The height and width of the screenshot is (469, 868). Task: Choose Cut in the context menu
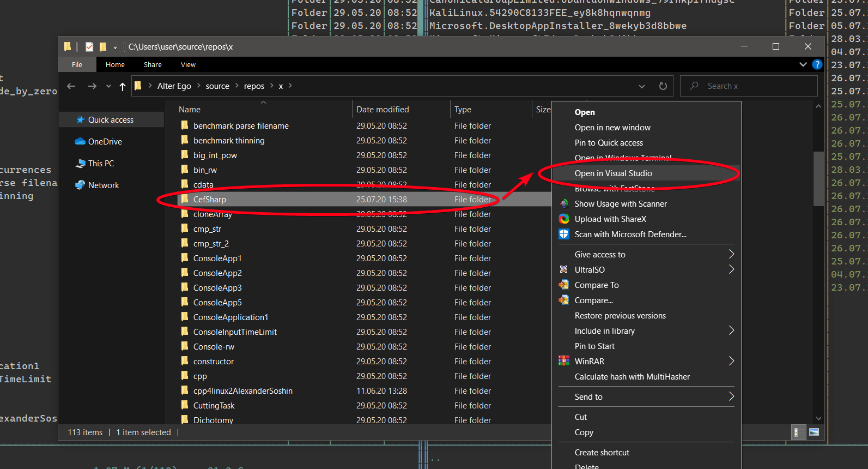(581, 417)
